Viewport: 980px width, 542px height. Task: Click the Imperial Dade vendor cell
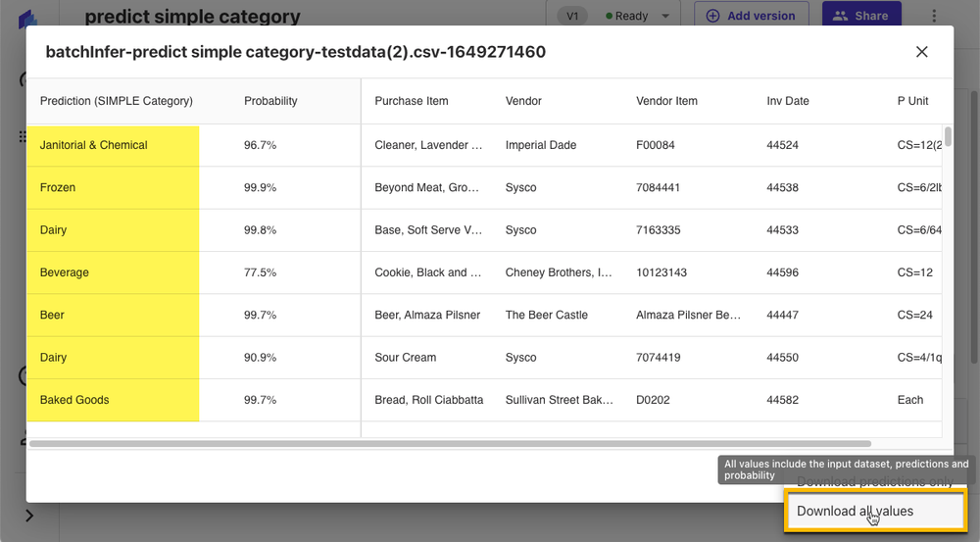click(x=541, y=145)
